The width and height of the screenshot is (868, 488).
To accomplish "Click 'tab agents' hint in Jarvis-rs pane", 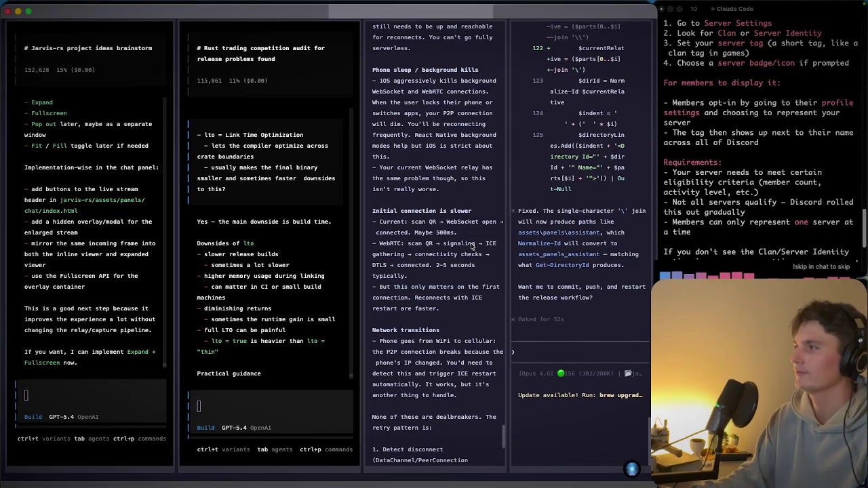I will click(x=92, y=439).
